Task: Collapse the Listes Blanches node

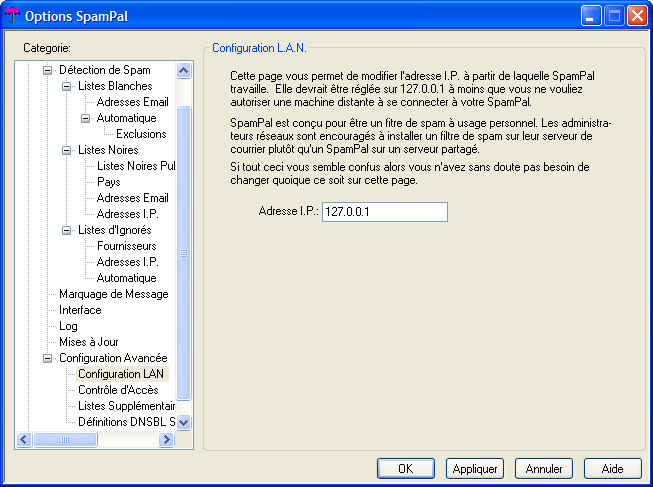Action: 67,86
